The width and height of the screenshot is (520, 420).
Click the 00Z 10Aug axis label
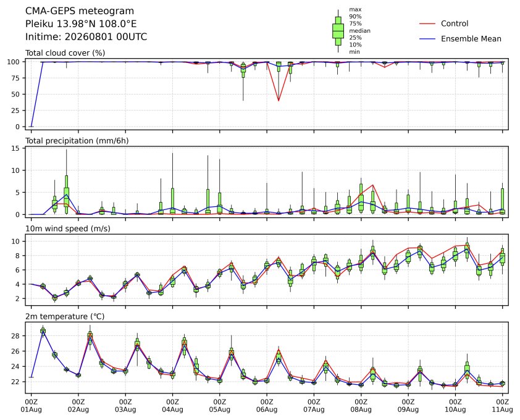tap(455, 405)
